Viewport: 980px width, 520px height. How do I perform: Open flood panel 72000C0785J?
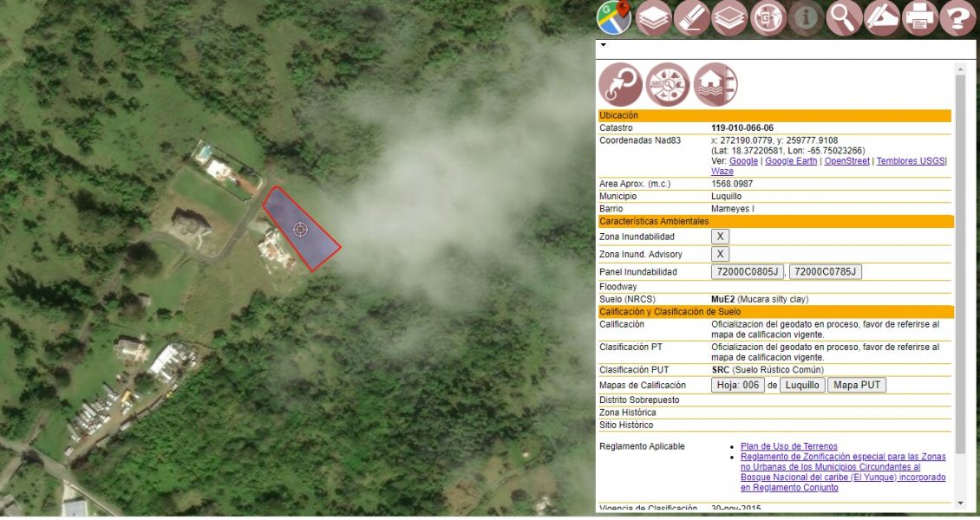click(x=825, y=272)
